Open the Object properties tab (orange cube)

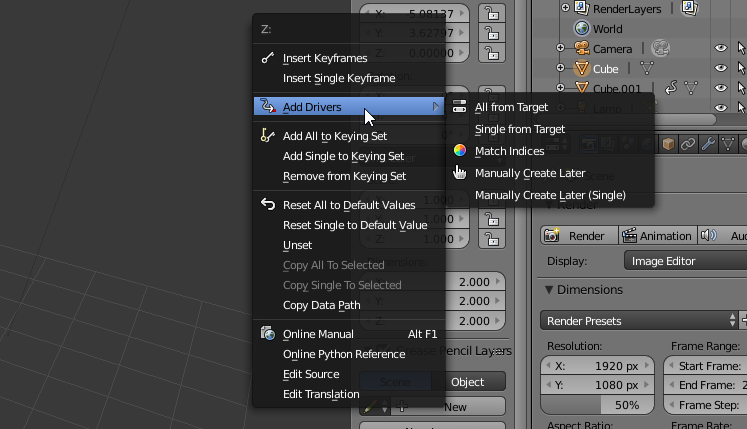coord(668,143)
